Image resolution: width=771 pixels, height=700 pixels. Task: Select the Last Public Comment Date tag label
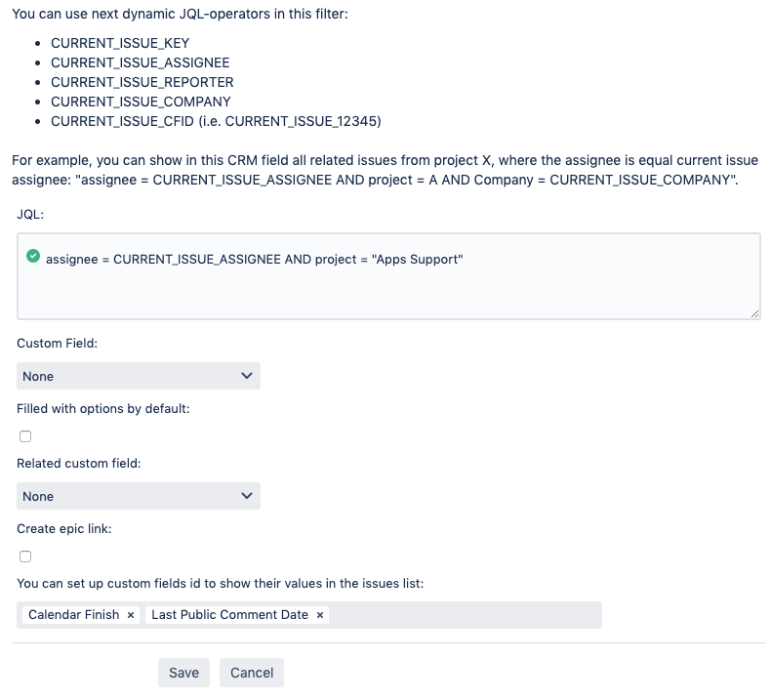tap(229, 615)
